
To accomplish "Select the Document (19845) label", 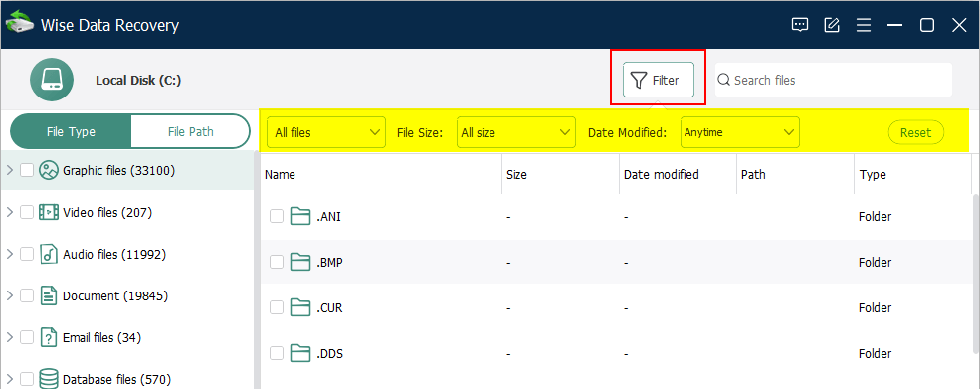I will (115, 295).
